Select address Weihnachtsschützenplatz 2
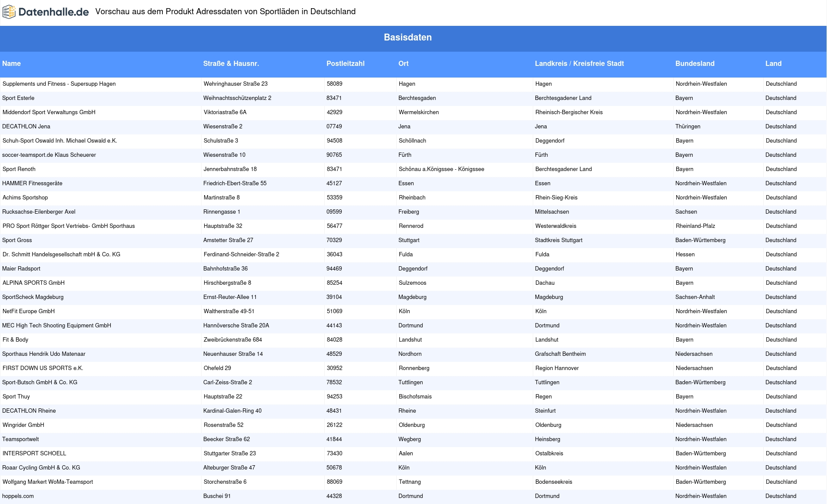827x504 pixels. [x=237, y=98]
